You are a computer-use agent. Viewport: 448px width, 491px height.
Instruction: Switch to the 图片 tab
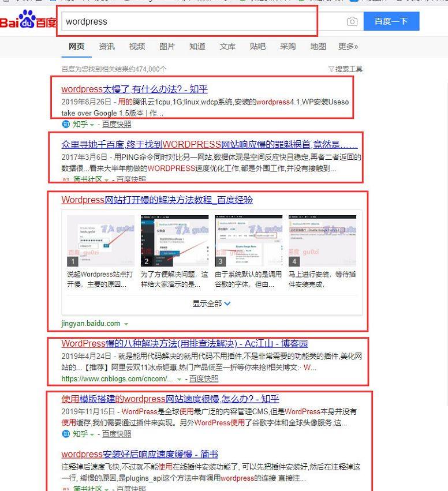coord(167,47)
